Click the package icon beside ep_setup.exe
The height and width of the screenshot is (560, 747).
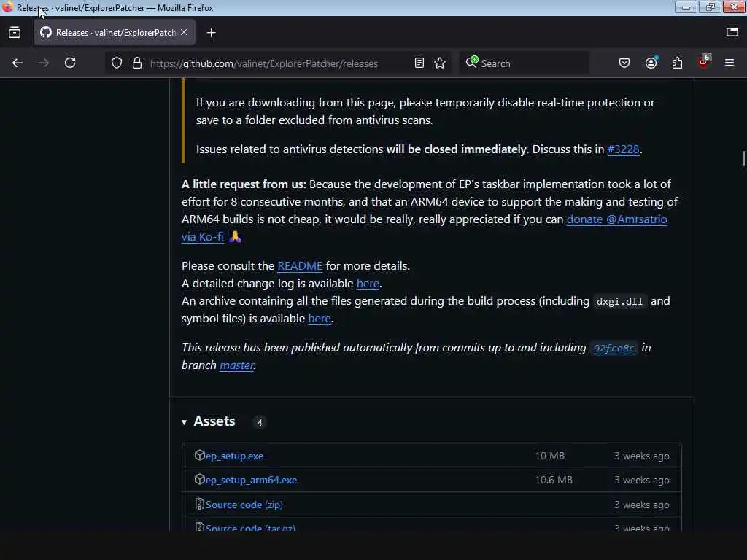(200, 455)
